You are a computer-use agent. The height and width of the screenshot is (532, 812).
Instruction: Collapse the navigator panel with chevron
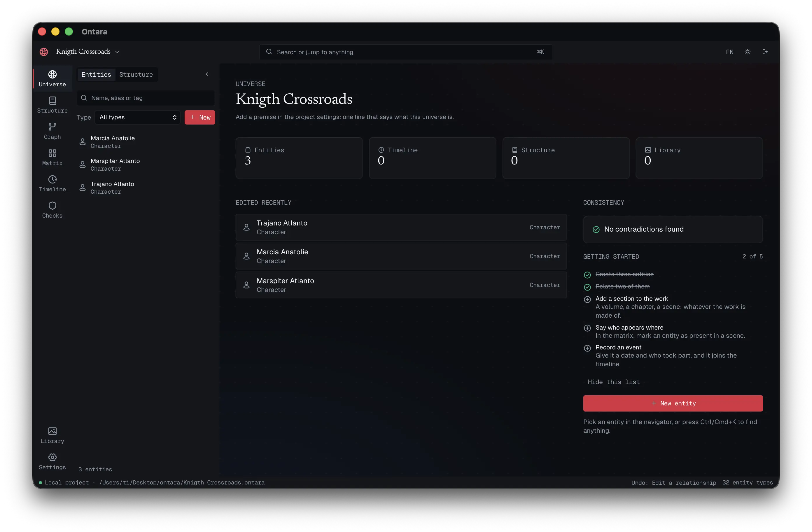tap(207, 74)
